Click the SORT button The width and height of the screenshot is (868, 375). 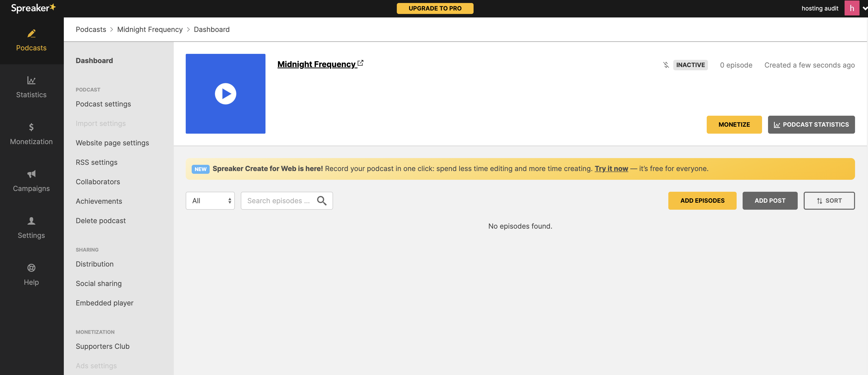pos(829,201)
